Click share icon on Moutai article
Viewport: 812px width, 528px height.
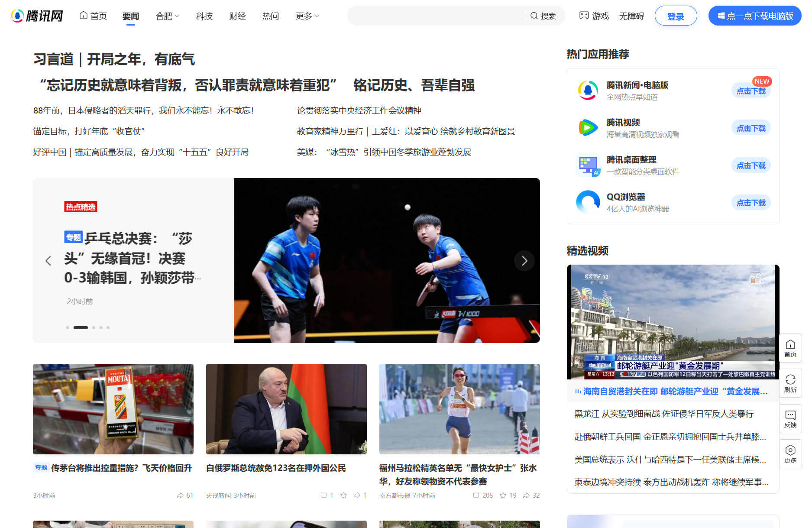pos(180,495)
